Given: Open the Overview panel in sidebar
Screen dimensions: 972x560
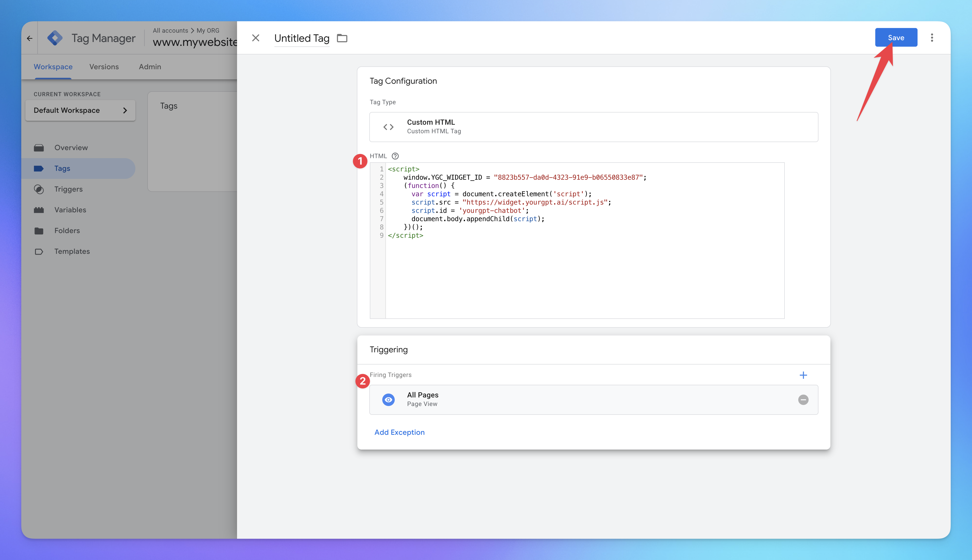Looking at the screenshot, I should pos(71,147).
